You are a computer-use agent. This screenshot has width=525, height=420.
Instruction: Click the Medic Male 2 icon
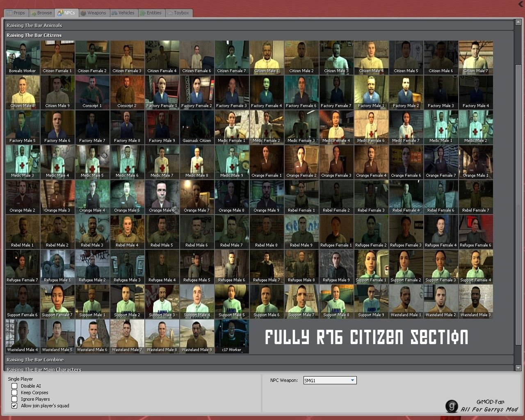point(476,127)
